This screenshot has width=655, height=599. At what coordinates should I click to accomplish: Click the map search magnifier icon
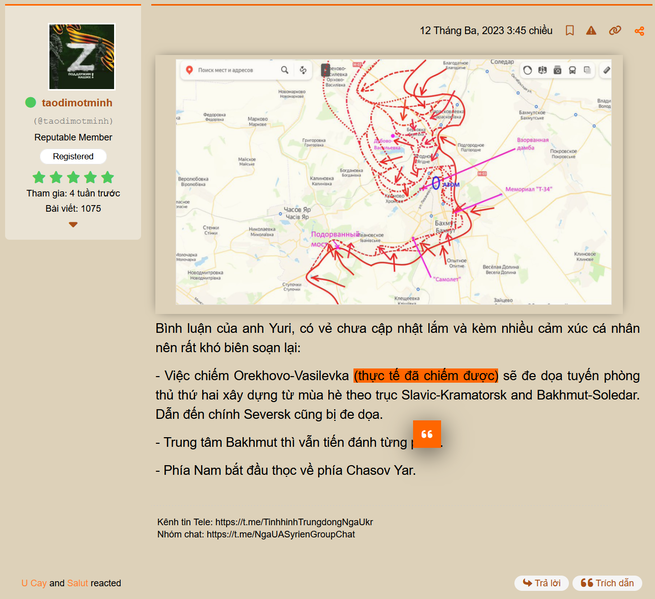pos(285,70)
